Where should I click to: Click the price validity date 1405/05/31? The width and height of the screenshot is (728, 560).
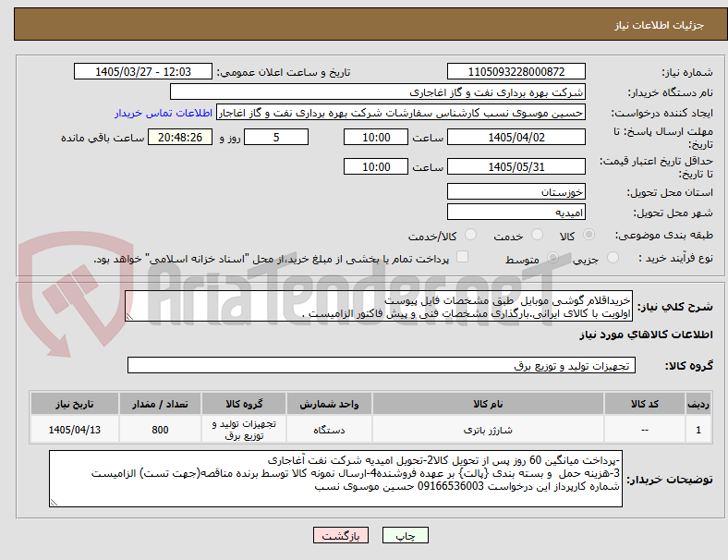516,166
